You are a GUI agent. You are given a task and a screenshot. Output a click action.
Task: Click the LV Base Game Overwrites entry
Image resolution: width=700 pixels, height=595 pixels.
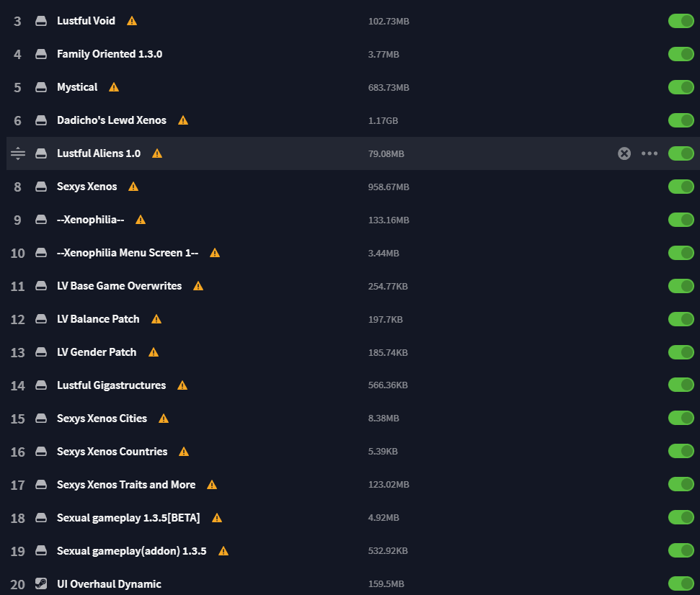(x=119, y=286)
